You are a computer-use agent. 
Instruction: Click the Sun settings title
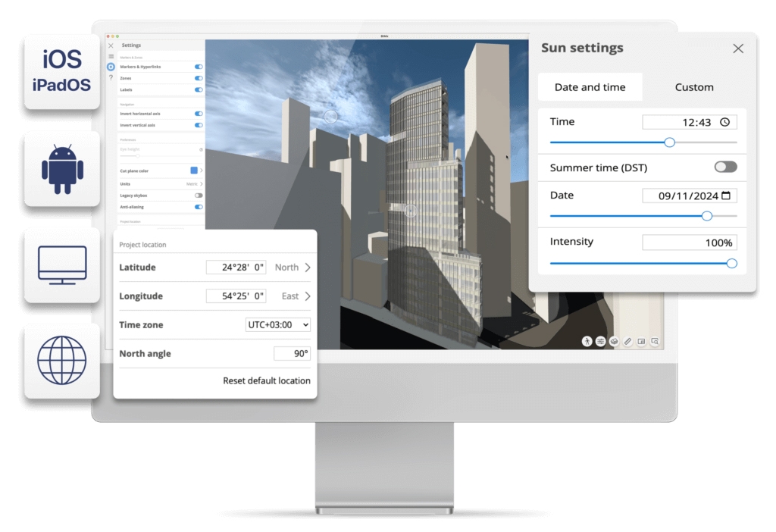pyautogui.click(x=582, y=48)
